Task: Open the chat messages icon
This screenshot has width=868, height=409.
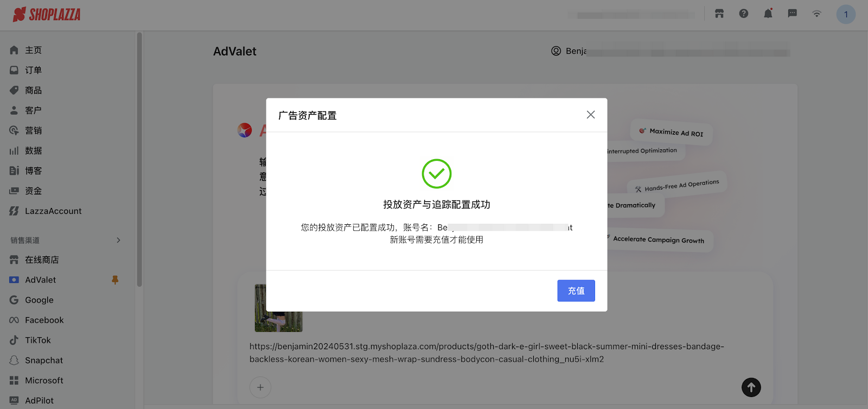Action: (x=792, y=14)
